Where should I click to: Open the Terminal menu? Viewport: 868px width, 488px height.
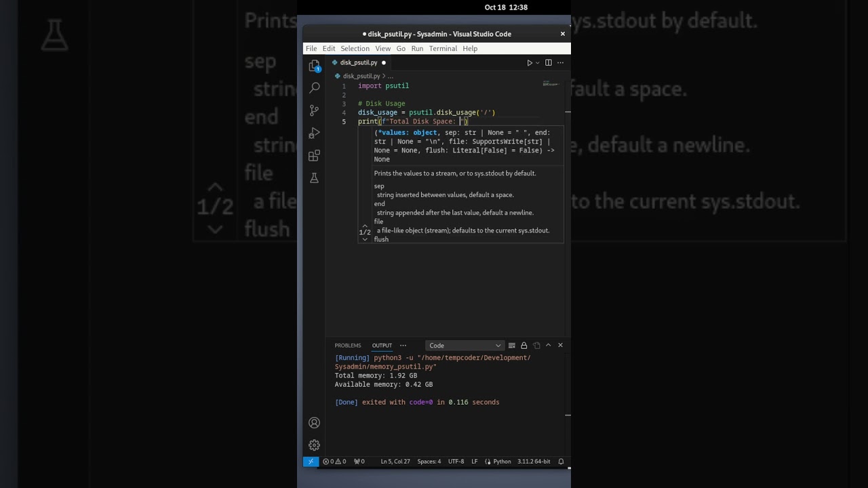[x=443, y=49]
